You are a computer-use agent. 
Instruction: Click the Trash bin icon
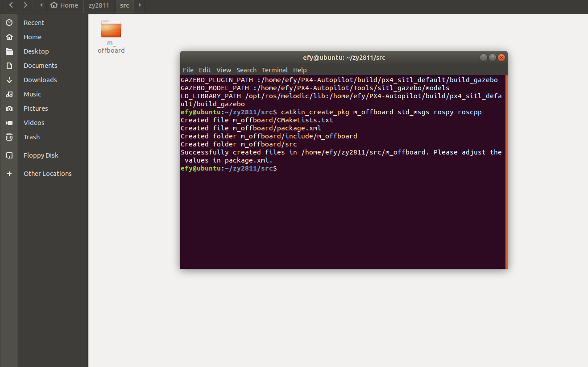[x=9, y=137]
